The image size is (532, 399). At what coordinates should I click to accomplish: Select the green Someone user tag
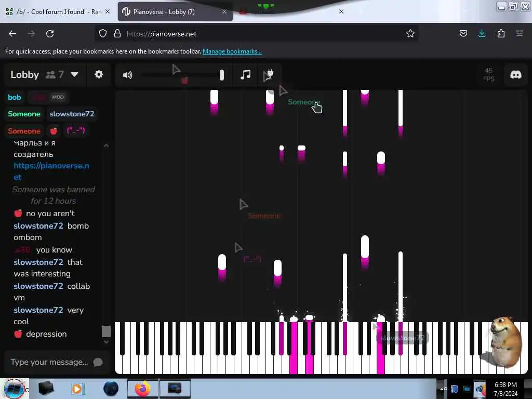pyautogui.click(x=24, y=114)
